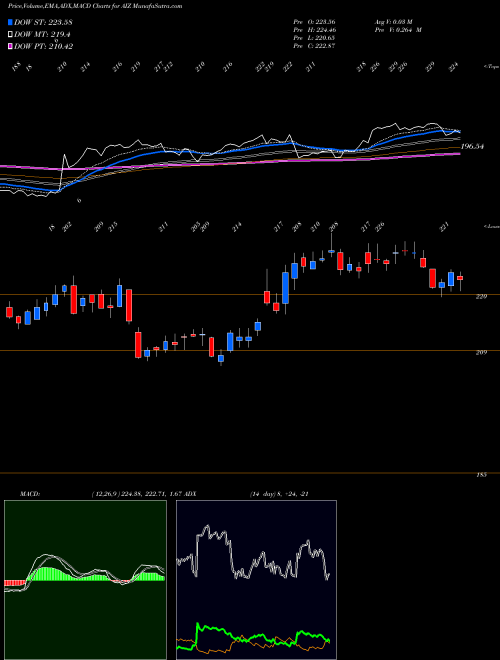Viewport: 500px width, 660px height.
Task: Click the tallest blue candle crossing 229 line
Action: point(285,288)
